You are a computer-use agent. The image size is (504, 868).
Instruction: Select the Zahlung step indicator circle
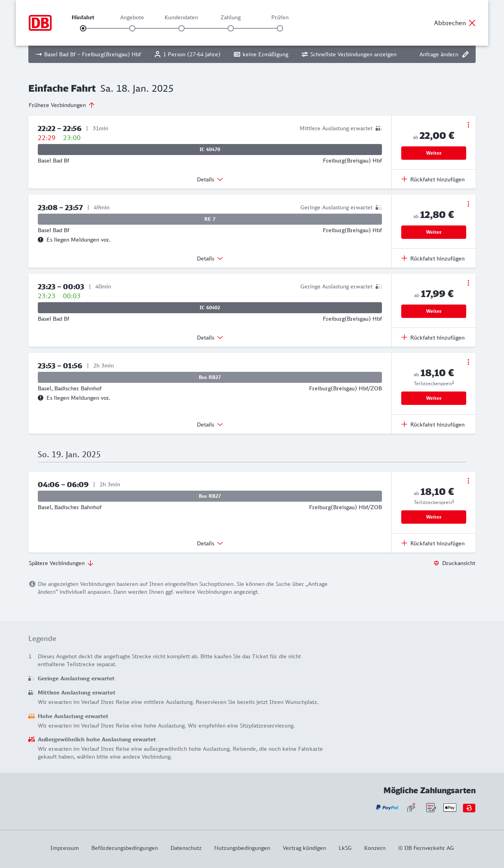[x=231, y=28]
